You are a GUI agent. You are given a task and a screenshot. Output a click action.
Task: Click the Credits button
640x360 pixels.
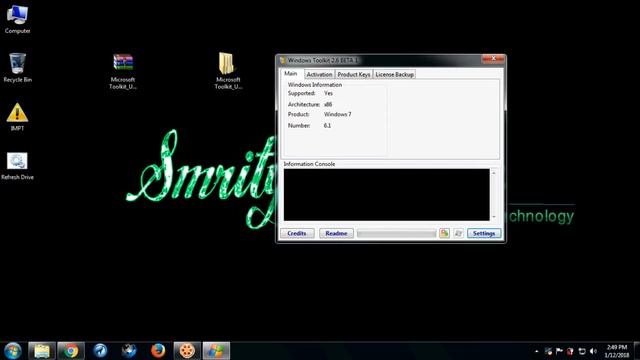tap(297, 233)
